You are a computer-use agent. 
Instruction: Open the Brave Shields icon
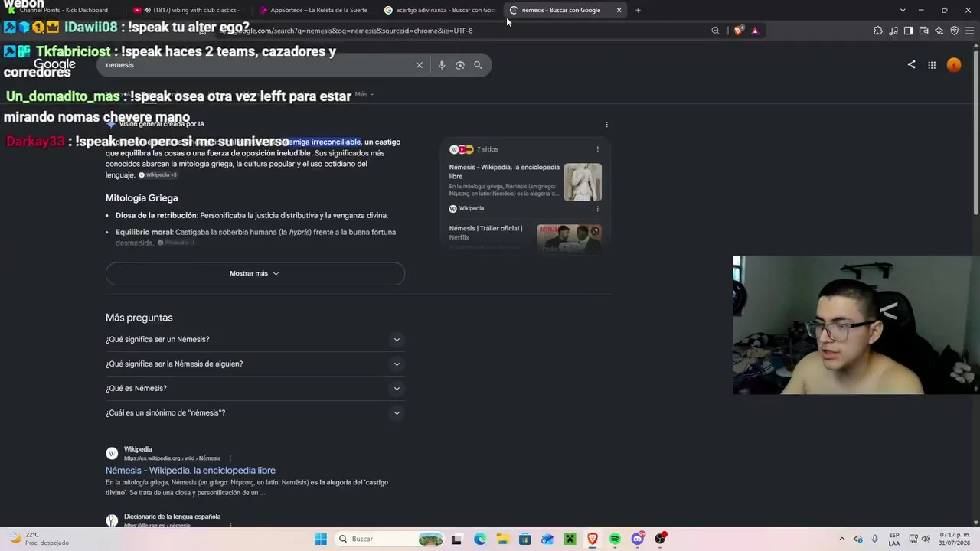(x=738, y=31)
